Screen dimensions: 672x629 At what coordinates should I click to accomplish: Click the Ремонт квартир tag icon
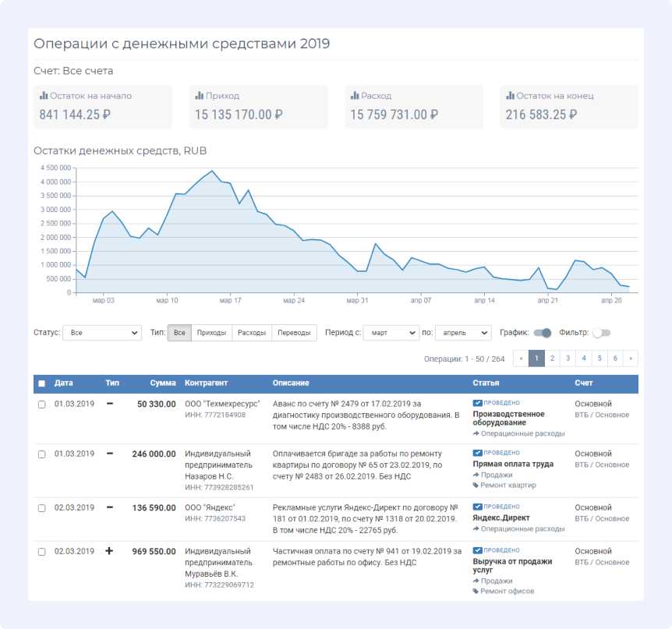(476, 485)
